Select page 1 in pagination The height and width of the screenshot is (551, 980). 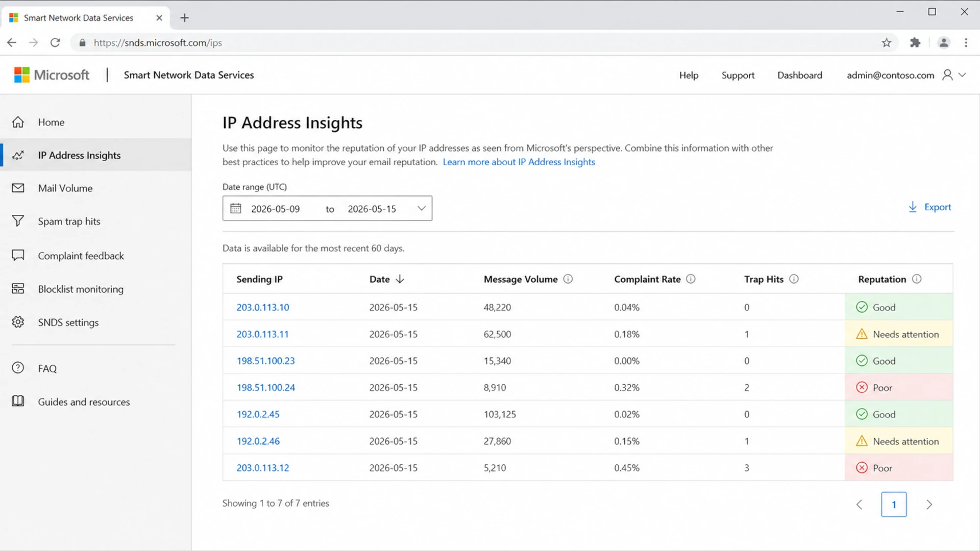click(894, 504)
